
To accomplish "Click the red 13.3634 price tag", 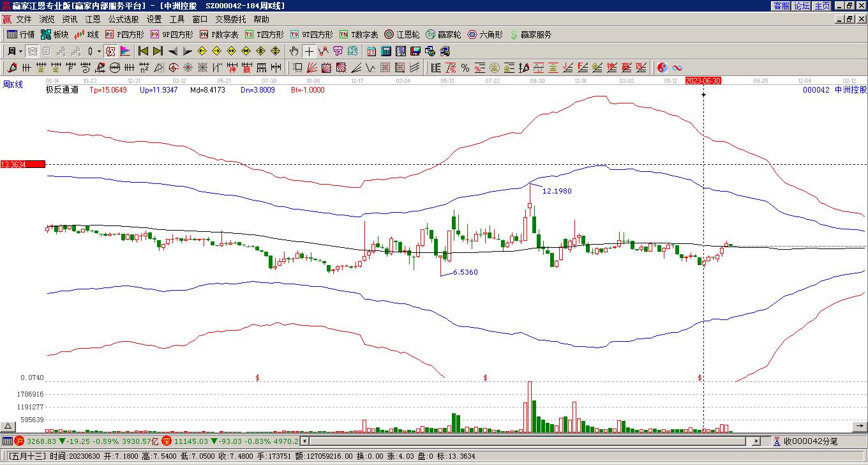I will pos(22,164).
